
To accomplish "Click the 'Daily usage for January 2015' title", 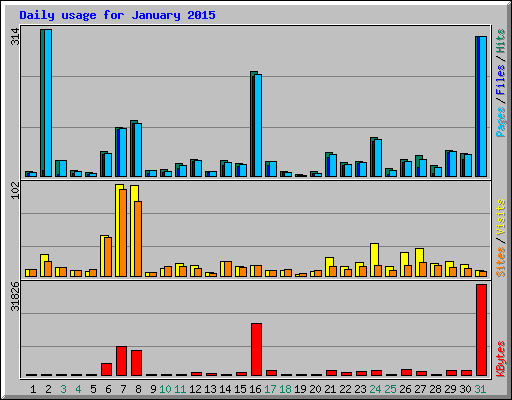I will 117,15.
